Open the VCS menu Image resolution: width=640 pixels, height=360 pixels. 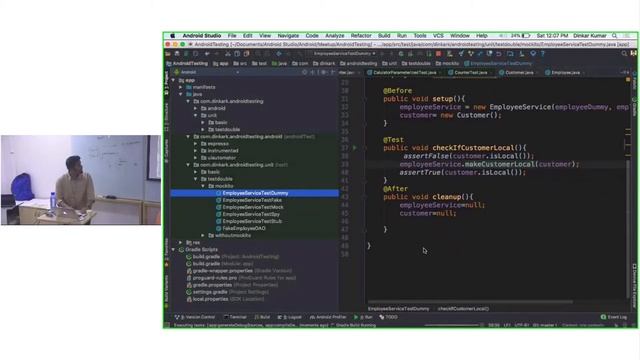click(438, 36)
